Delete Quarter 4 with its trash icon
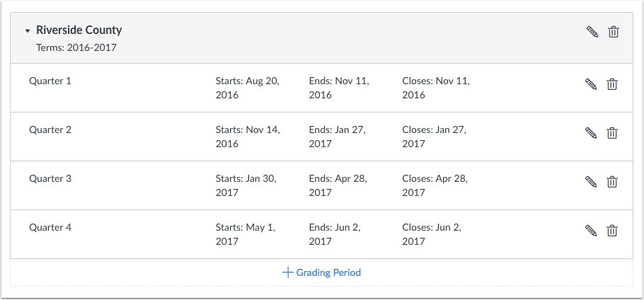Viewport: 644px width, 300px height. pos(612,231)
